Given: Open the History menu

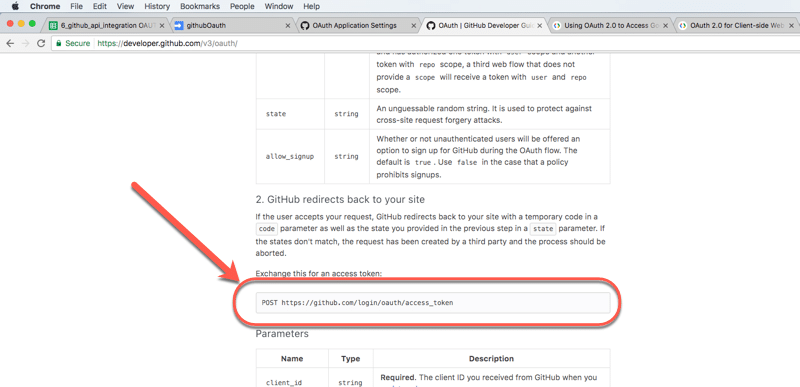Looking at the screenshot, I should coord(157,7).
